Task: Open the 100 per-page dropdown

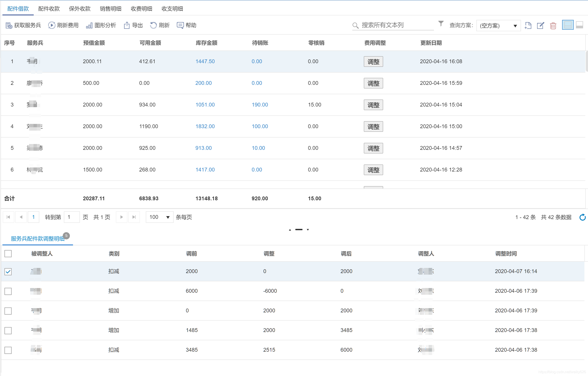Action: point(159,217)
